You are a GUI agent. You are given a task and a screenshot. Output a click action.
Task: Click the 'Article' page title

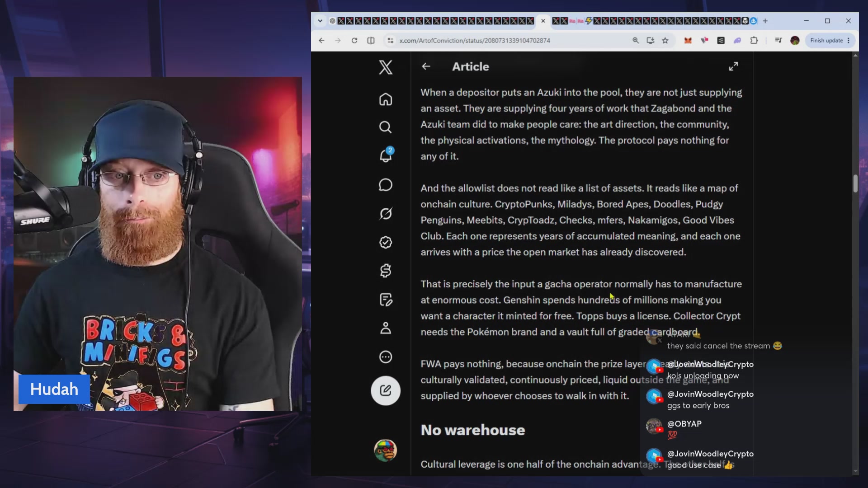[471, 66]
